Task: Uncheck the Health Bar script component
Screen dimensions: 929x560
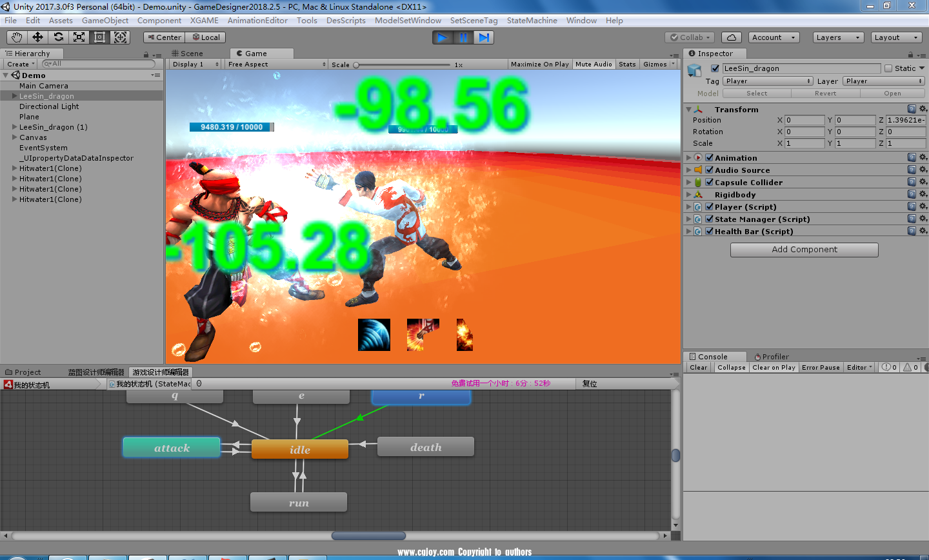Action: (x=710, y=232)
